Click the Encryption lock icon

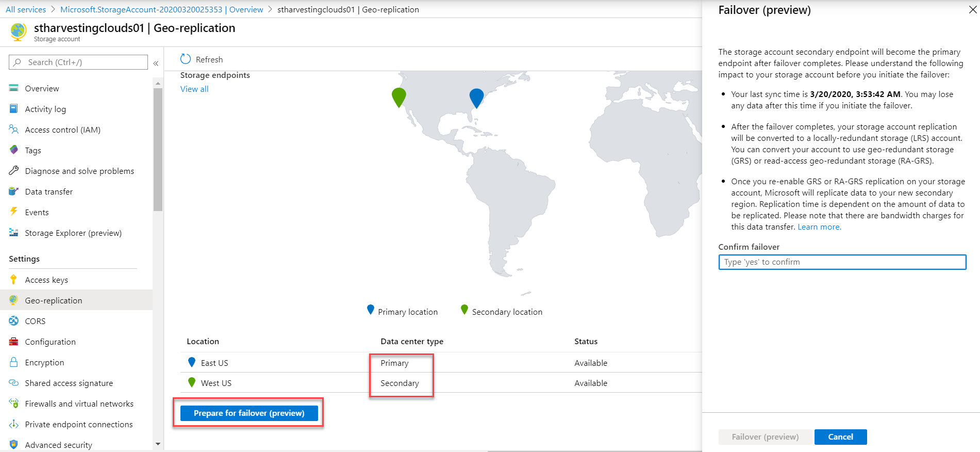(14, 362)
